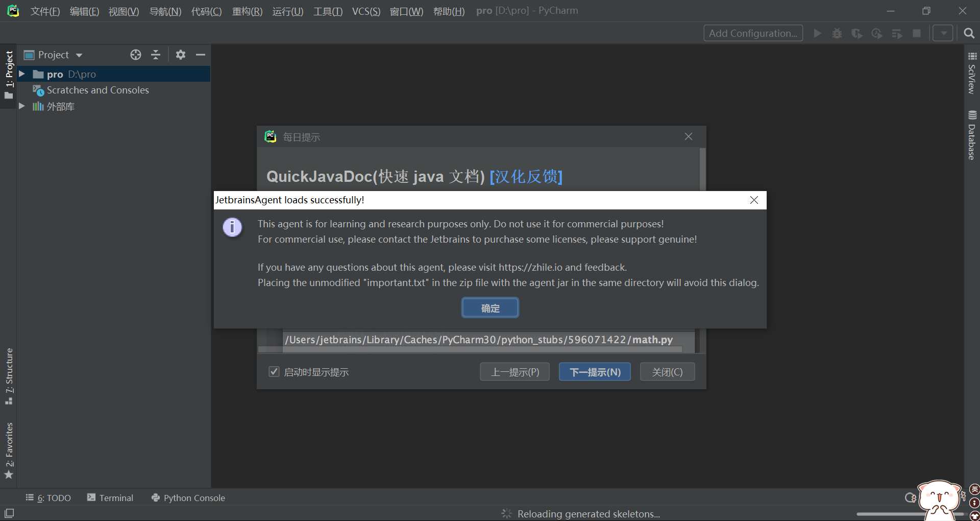Open the 2: Favorites side tab

(x=9, y=451)
